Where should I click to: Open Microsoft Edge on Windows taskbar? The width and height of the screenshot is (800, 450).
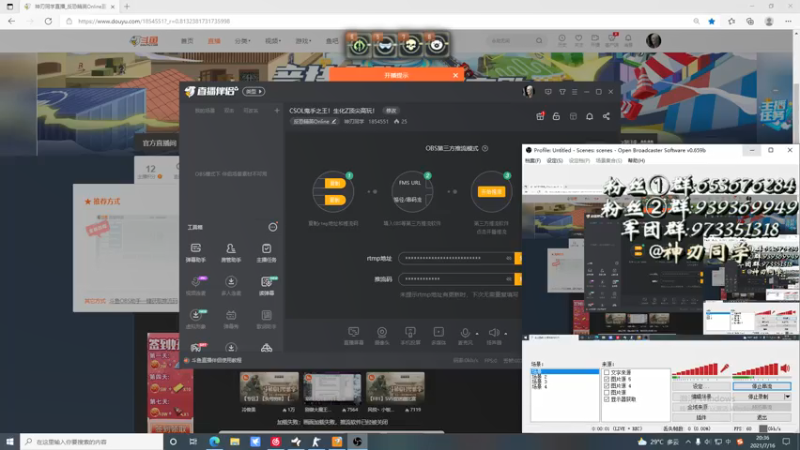pyautogui.click(x=214, y=441)
